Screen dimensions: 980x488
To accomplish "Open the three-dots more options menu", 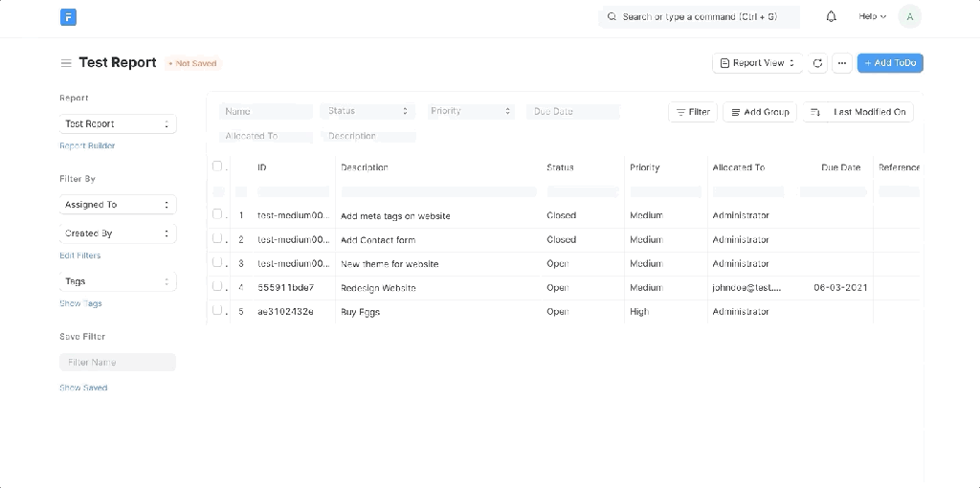I will click(x=842, y=63).
